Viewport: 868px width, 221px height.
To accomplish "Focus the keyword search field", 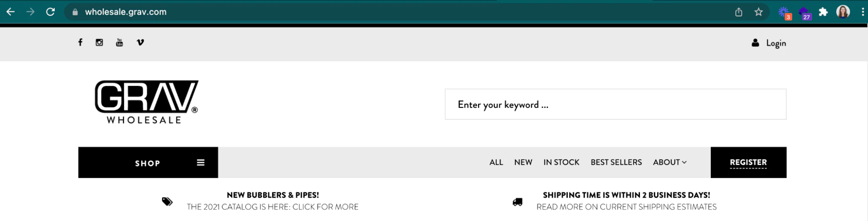I will [x=615, y=104].
